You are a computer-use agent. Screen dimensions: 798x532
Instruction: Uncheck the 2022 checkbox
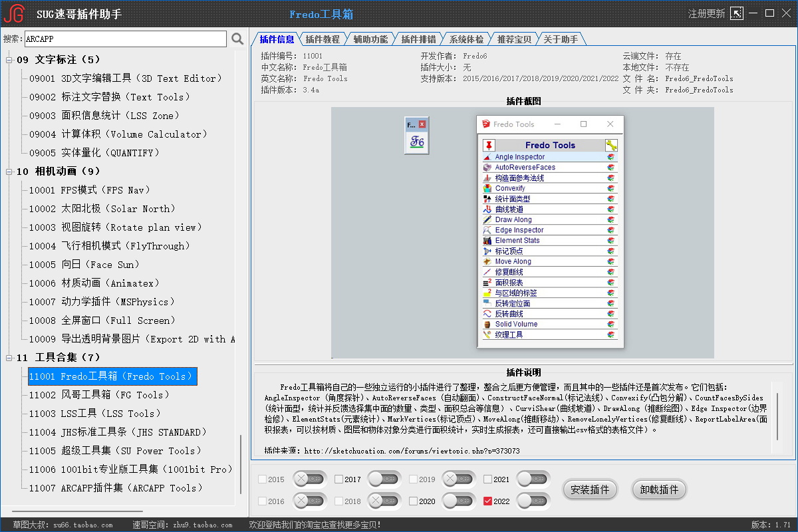click(x=488, y=501)
